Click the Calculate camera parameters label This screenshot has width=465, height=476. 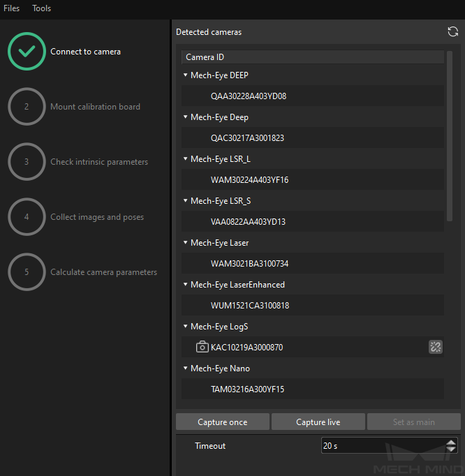point(103,272)
